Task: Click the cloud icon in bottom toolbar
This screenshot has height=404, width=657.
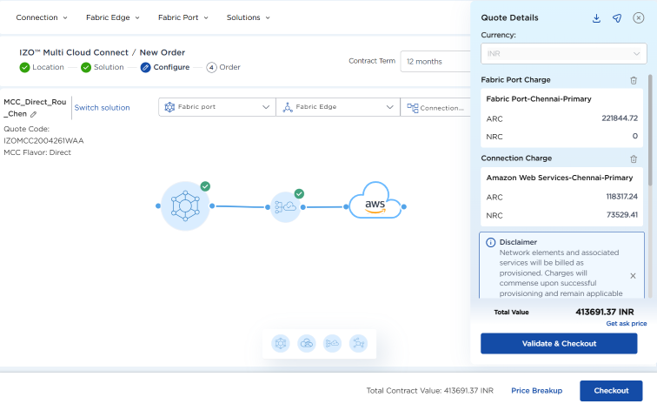Action: click(306, 344)
